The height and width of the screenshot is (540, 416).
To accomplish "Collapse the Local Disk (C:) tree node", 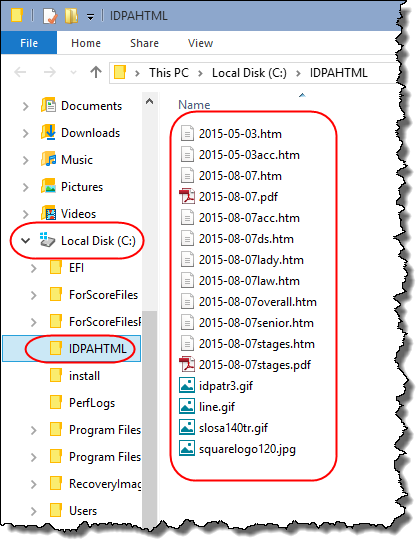I will click(25, 240).
